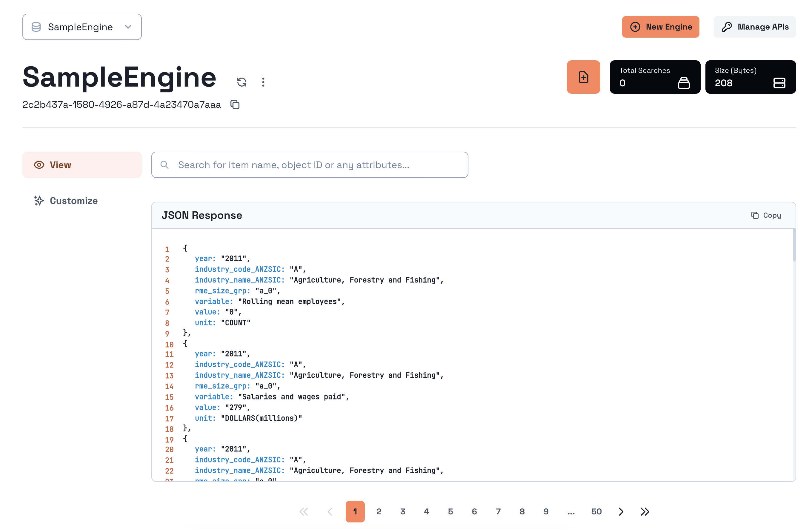Click the refresh engine icon
The width and height of the screenshot is (812, 529).
(x=242, y=82)
